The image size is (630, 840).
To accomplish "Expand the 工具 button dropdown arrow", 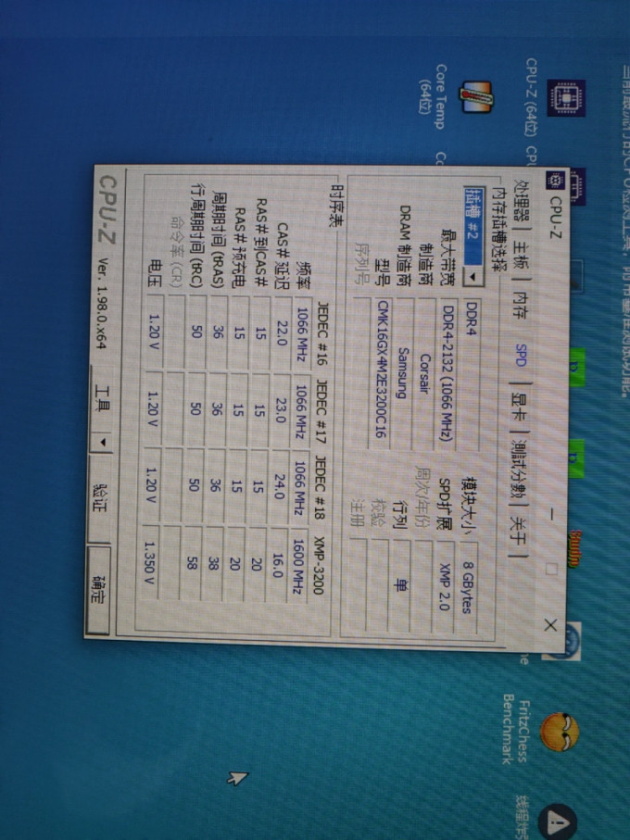I will click(x=101, y=443).
